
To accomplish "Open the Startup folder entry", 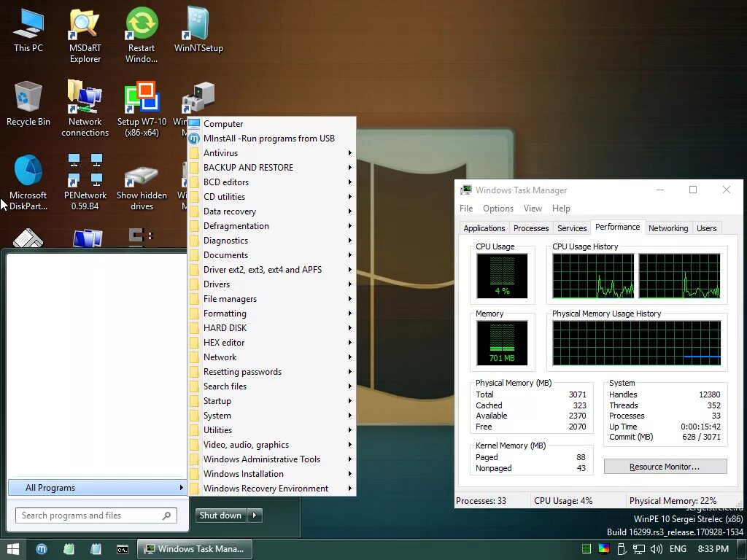I will coord(271,401).
